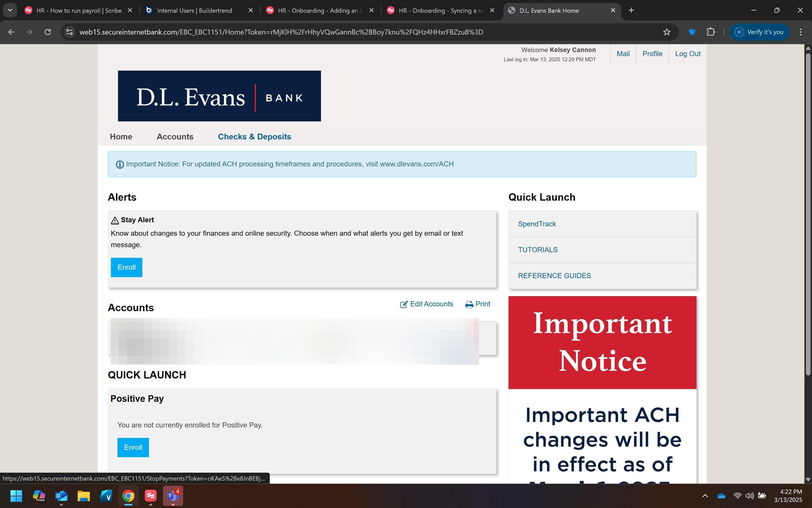The image size is (812, 508).
Task: Open Windows Start menu
Action: pyautogui.click(x=16, y=496)
